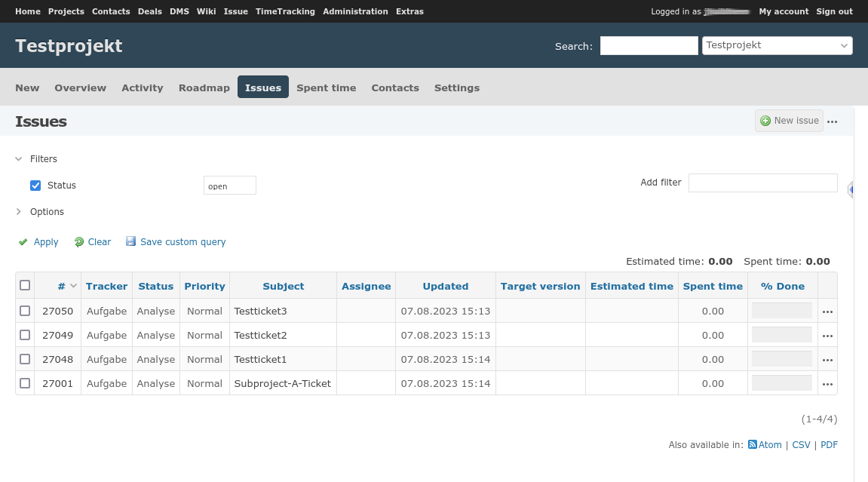Image resolution: width=868 pixels, height=482 pixels.
Task: Open TimeTracking in the top menu
Action: coord(285,11)
